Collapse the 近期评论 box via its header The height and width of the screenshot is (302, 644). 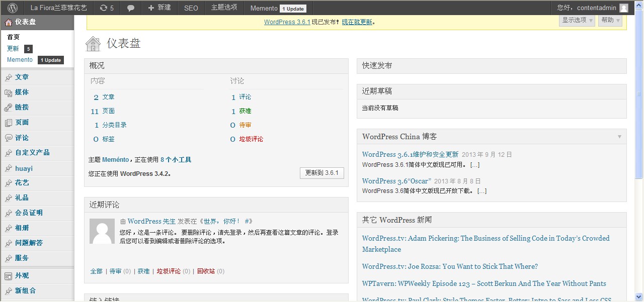tap(216, 205)
